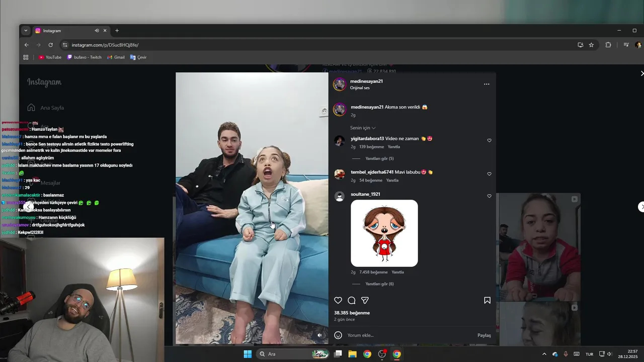The height and width of the screenshot is (362, 644).
Task: Open the medinesayan21 avatar in the post header
Action: click(x=340, y=84)
